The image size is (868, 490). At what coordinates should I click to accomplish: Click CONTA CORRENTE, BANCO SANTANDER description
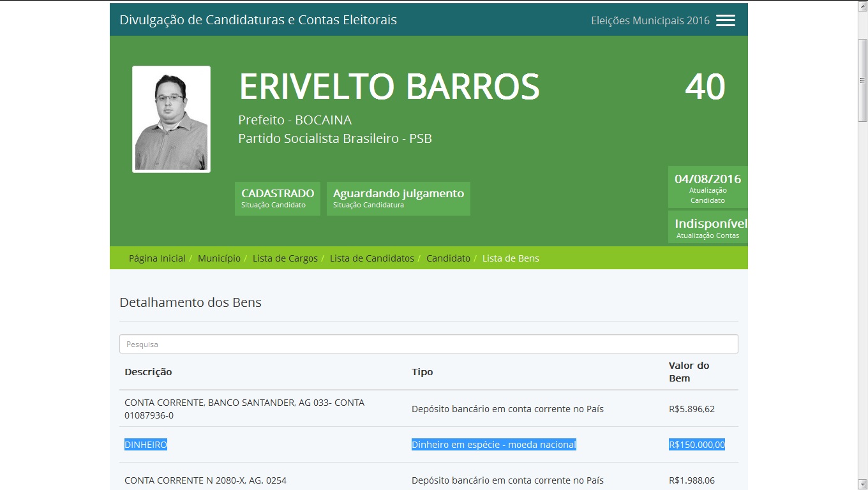click(x=244, y=409)
